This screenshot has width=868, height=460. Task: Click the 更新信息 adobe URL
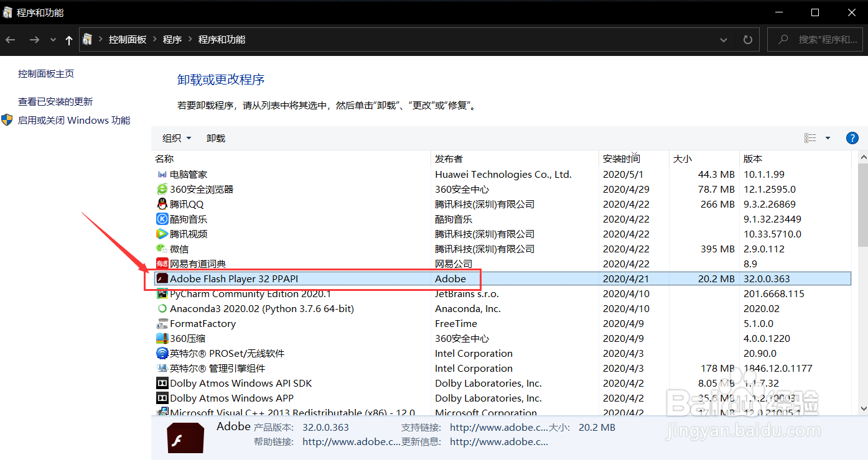pyautogui.click(x=499, y=442)
